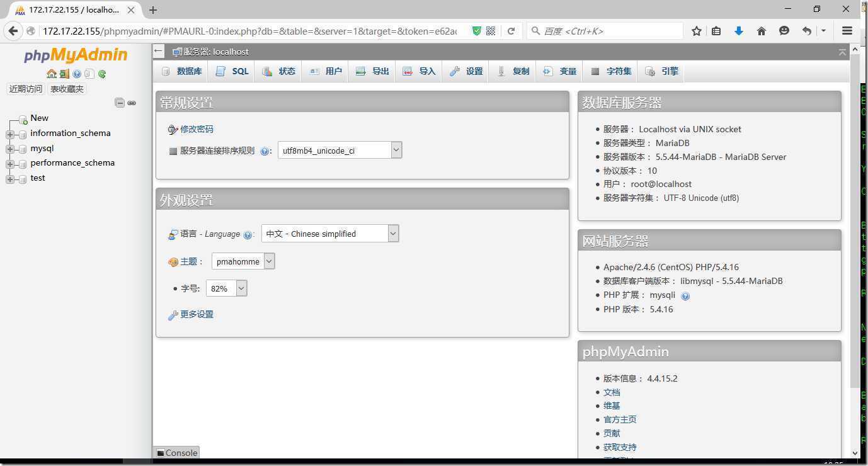Open browser bookmarks list icon

[716, 31]
